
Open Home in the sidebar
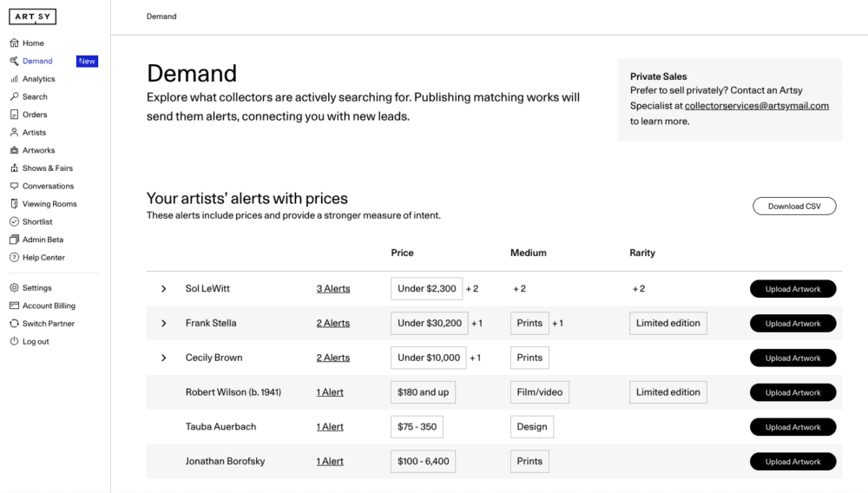click(x=33, y=43)
